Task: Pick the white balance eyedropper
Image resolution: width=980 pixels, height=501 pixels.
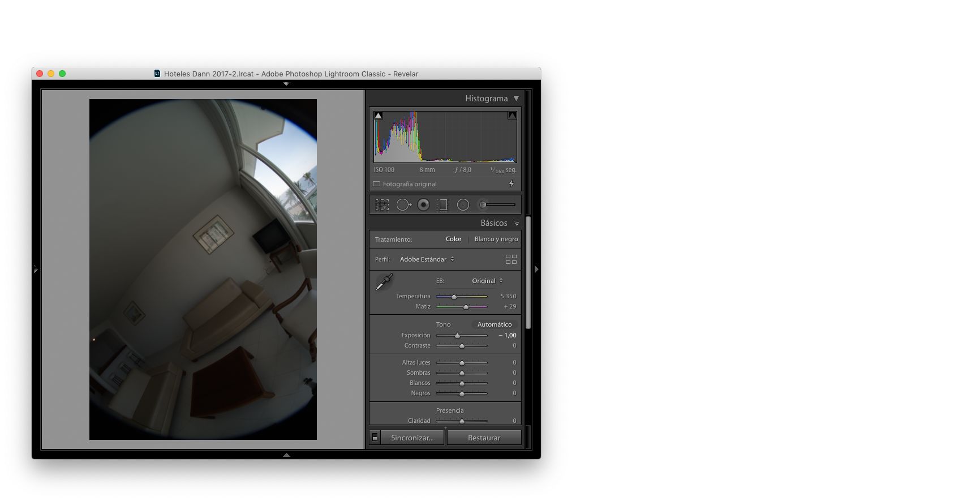Action: tap(384, 282)
